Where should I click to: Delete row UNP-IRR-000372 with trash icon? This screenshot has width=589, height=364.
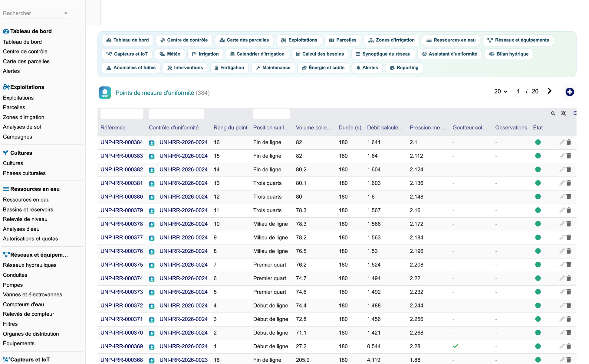point(569,305)
